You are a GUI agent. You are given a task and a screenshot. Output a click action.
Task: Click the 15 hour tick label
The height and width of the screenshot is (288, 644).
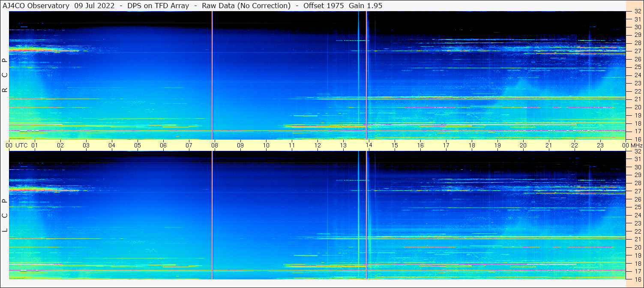(395, 145)
